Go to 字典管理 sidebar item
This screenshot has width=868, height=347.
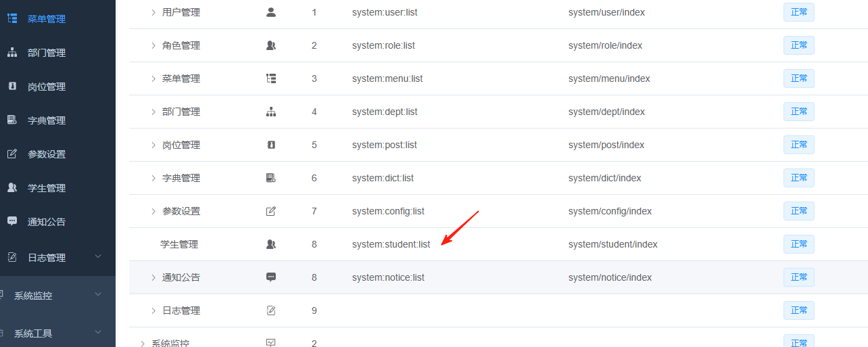46,120
